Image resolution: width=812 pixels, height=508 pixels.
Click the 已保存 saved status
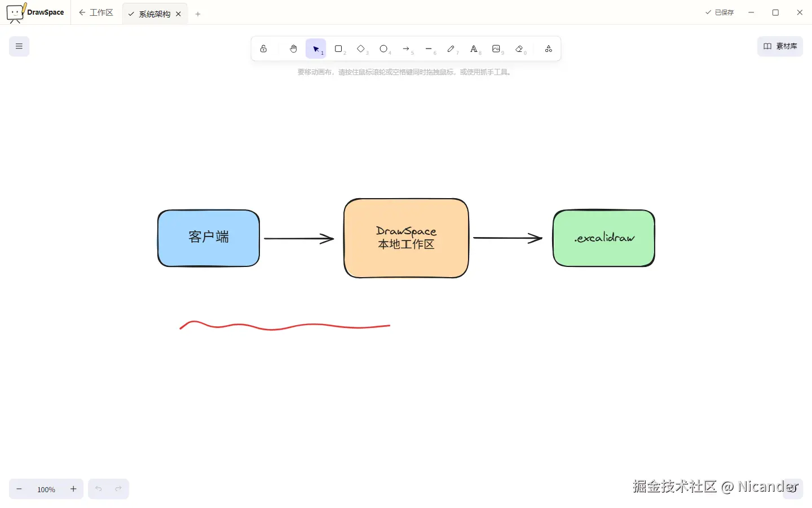click(x=720, y=12)
